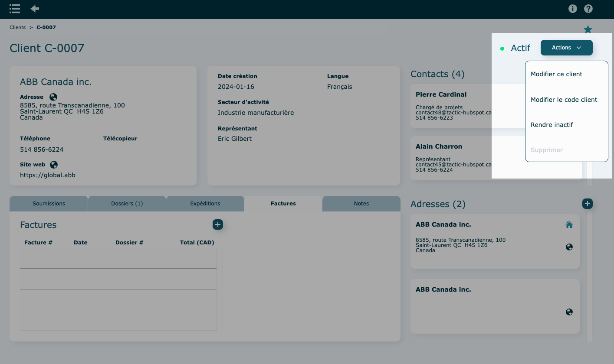Image resolution: width=614 pixels, height=364 pixels.
Task: Click the globe icon beside Adresse
Action: (x=53, y=97)
